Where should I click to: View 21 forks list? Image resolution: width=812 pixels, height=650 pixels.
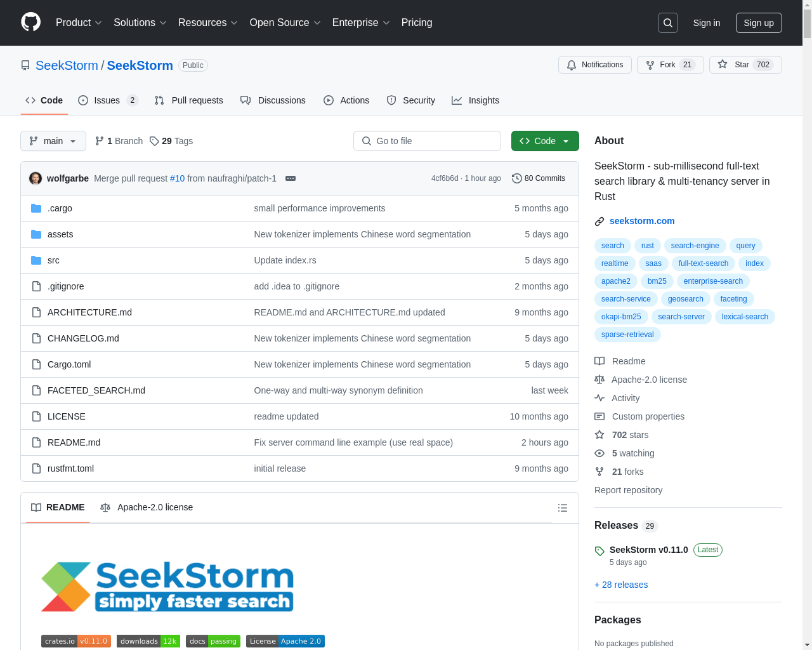pyautogui.click(x=619, y=472)
